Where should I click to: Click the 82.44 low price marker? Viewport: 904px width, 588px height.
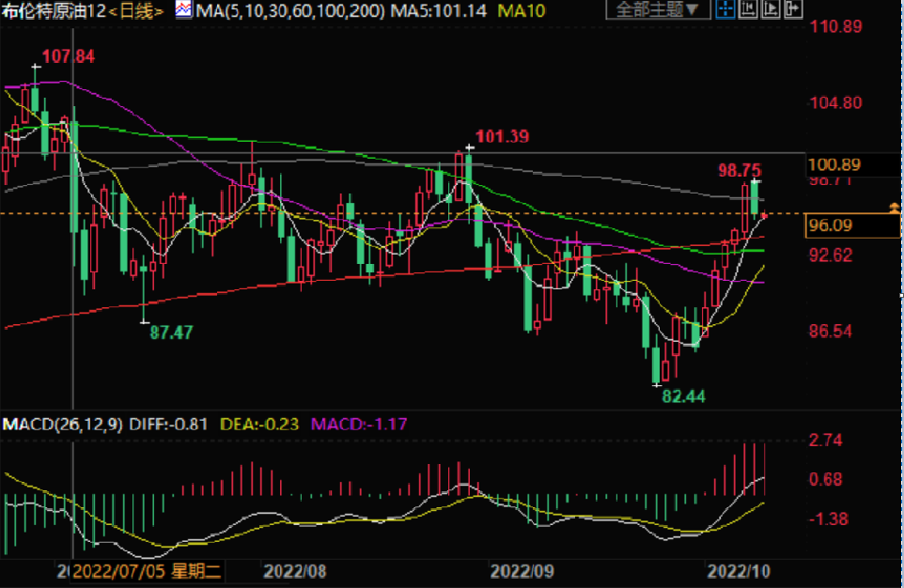pos(683,396)
